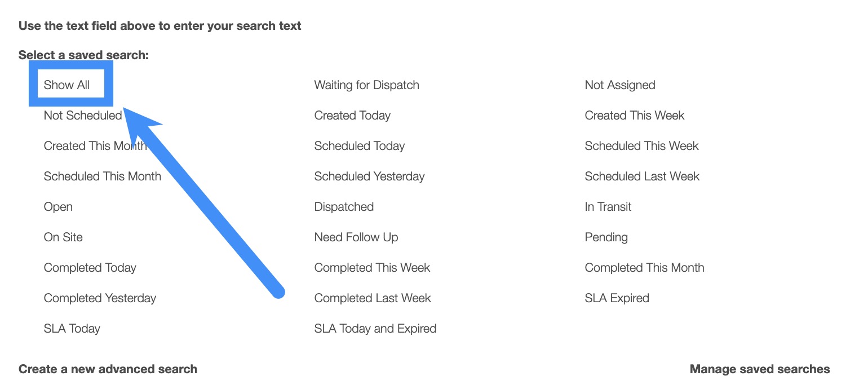Image resolution: width=868 pixels, height=389 pixels.
Task: Select Scheduled Yesterday search
Action: coord(369,176)
